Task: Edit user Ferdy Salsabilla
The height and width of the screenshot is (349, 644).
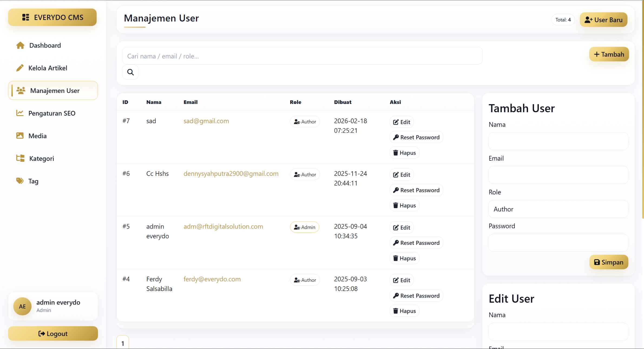Action: [x=402, y=280]
